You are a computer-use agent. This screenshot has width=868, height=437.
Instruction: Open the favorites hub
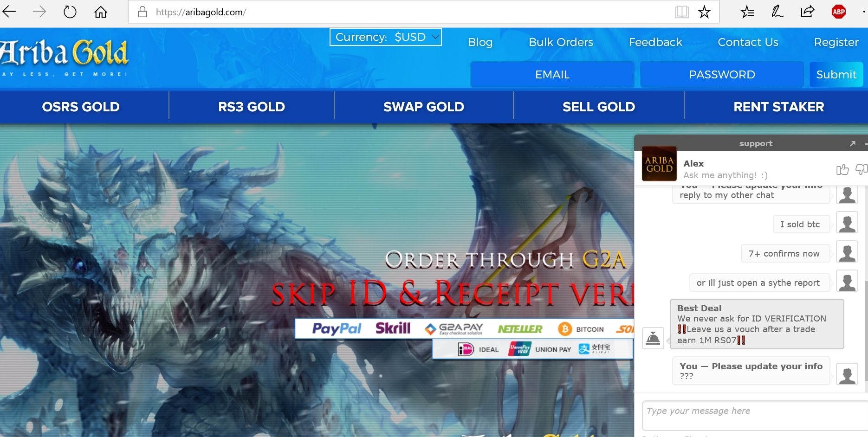[x=747, y=12]
